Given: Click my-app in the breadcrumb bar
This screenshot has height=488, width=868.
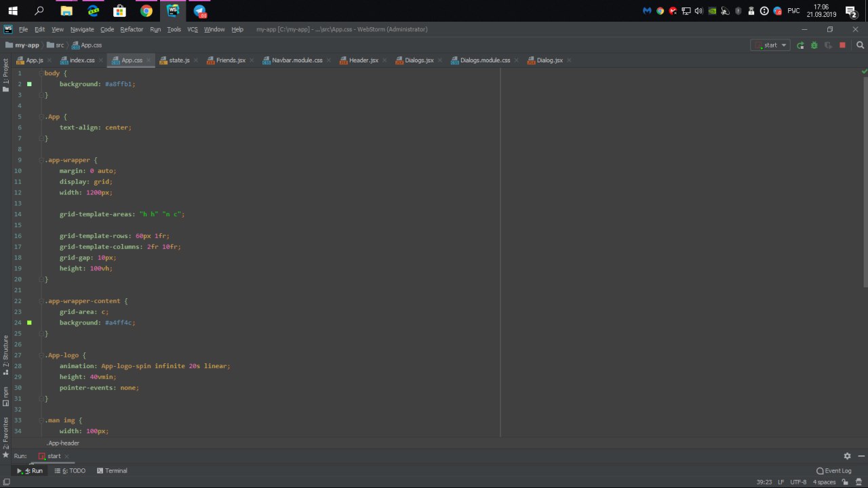Looking at the screenshot, I should 22,45.
